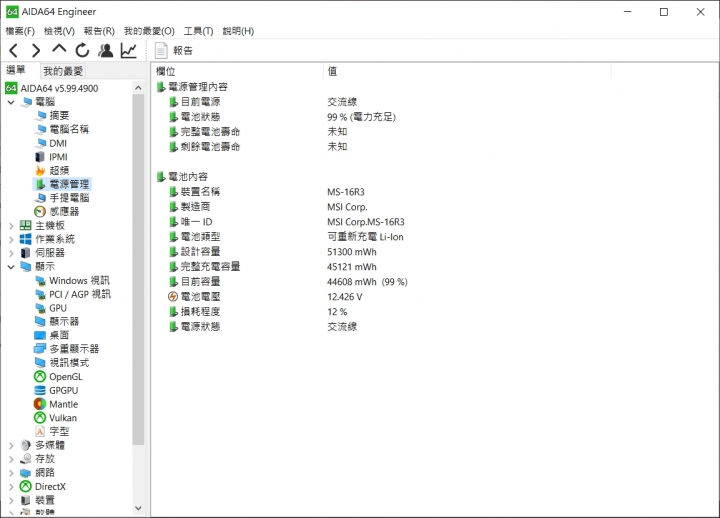The width and height of the screenshot is (720, 518).
Task: Select the GPGPU tree item
Action: (63, 390)
